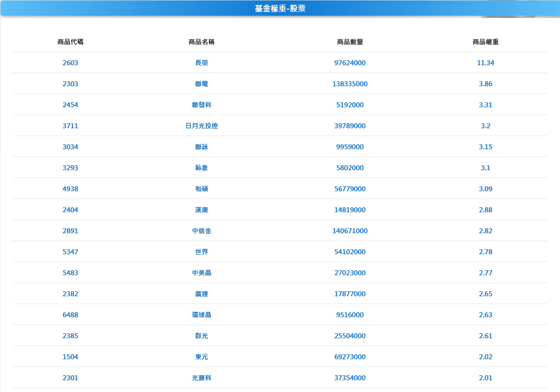This screenshot has width=560, height=392.
Task: Open stock code 3293
Action: (70, 168)
